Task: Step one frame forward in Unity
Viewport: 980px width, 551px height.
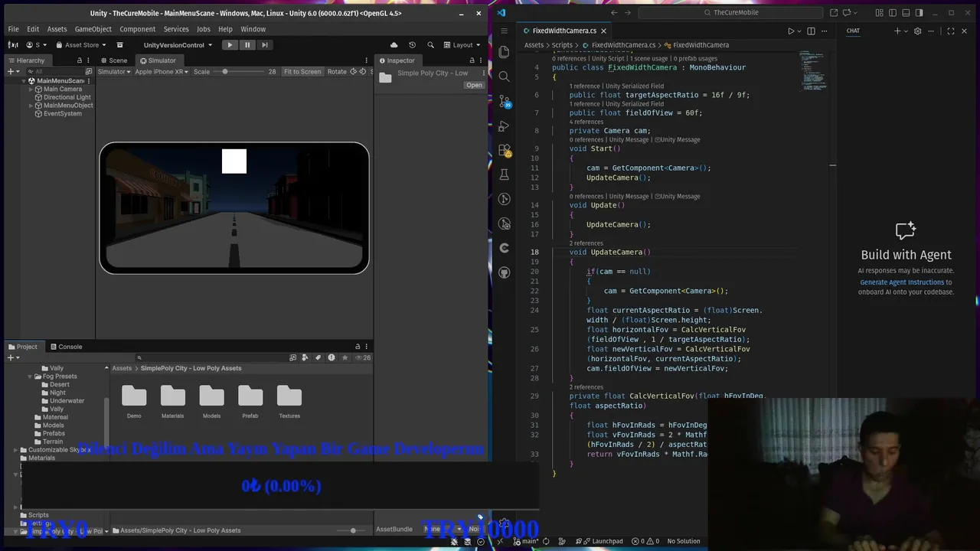Action: pos(265,45)
